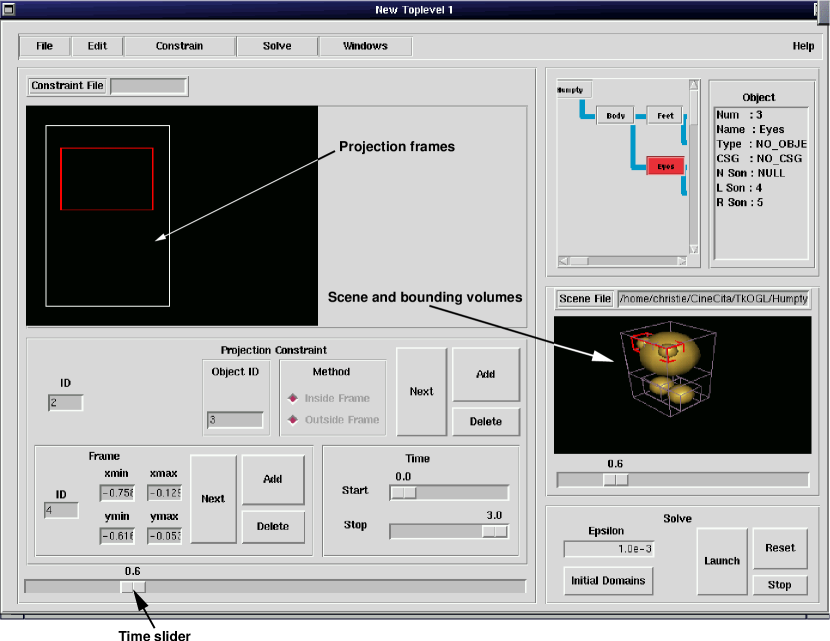Open the File menu
This screenshot has height=641, width=830.
tap(45, 46)
